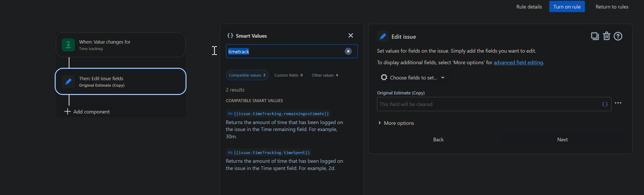Switch to the Custom fields tab
The height and width of the screenshot is (195, 644).
288,75
